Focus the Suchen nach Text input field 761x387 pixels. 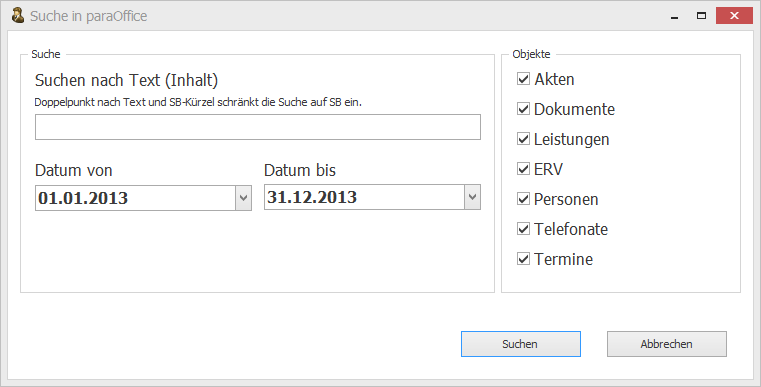coord(258,127)
